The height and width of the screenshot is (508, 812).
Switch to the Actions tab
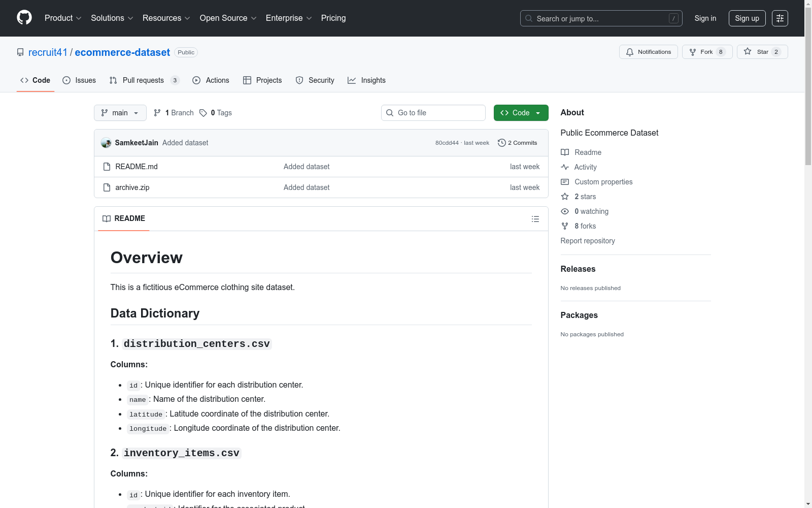coord(211,80)
